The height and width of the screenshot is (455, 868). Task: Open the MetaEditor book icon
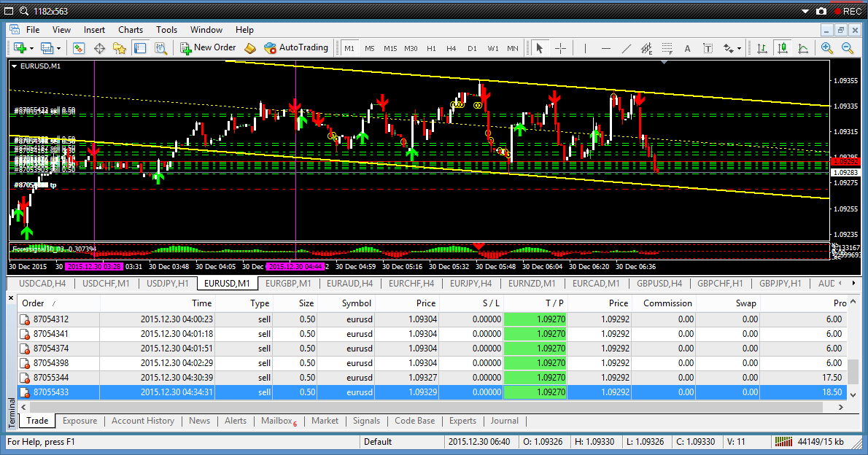point(250,48)
